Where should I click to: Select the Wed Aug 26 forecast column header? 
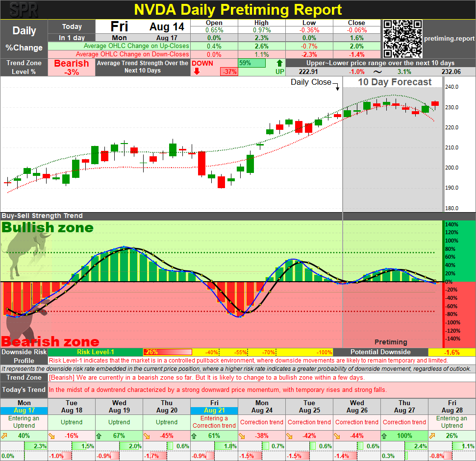[x=357, y=407]
